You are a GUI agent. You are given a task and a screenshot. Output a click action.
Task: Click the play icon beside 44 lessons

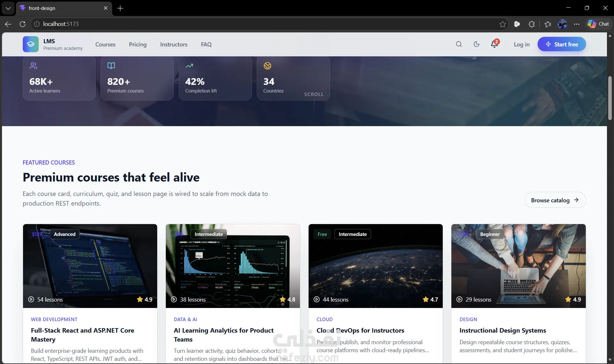[317, 299]
